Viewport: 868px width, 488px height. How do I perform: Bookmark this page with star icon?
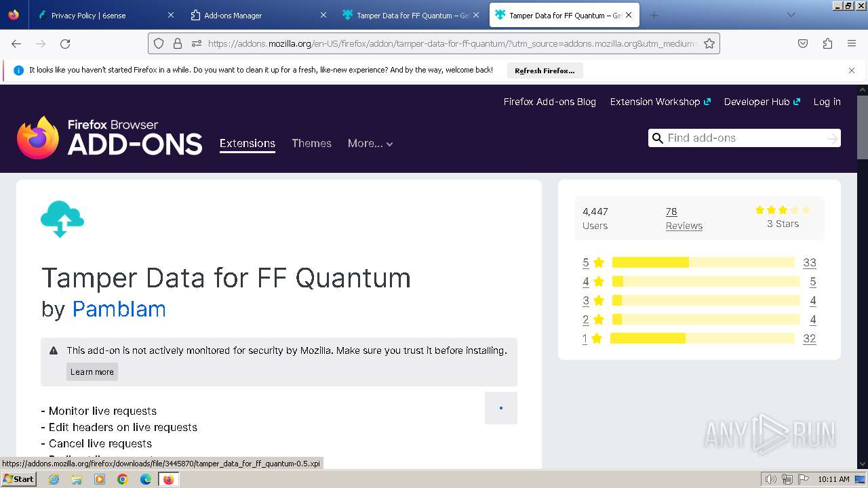[709, 43]
